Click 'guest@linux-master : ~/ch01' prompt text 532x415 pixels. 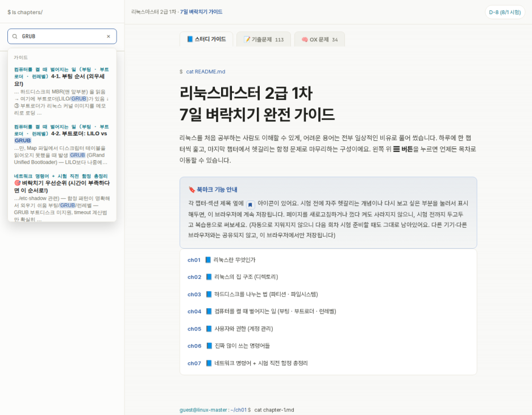click(x=213, y=410)
